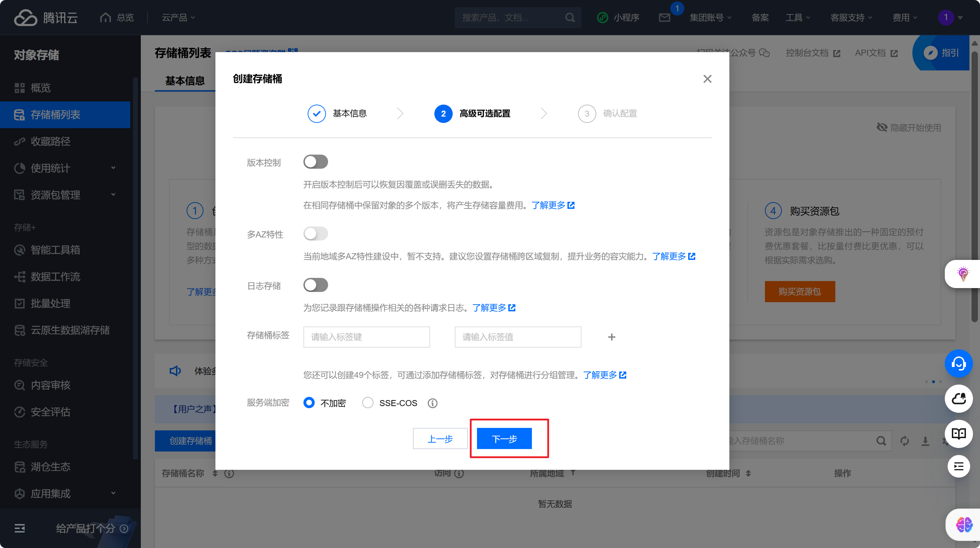Screen dimensions: 980x548
Task: Click the plus icon to add tag
Action: tap(611, 337)
